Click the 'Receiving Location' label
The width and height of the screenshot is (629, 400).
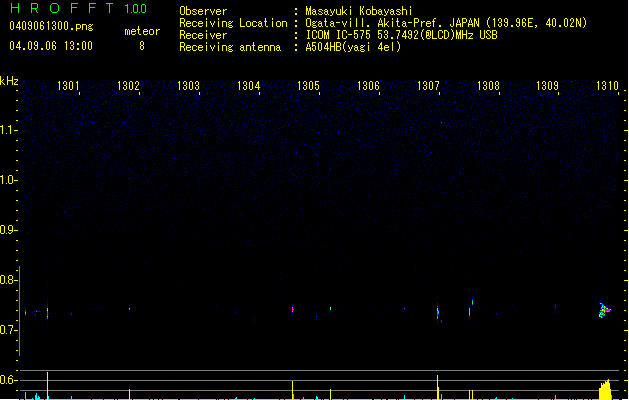point(233,23)
